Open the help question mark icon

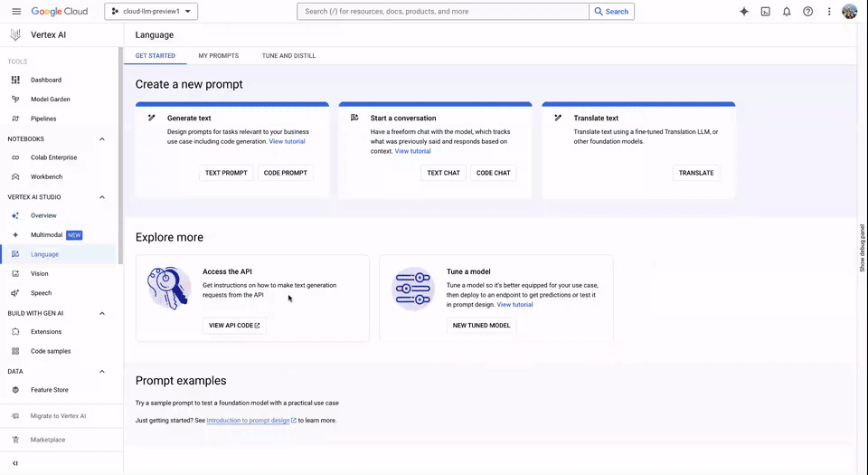pyautogui.click(x=808, y=11)
